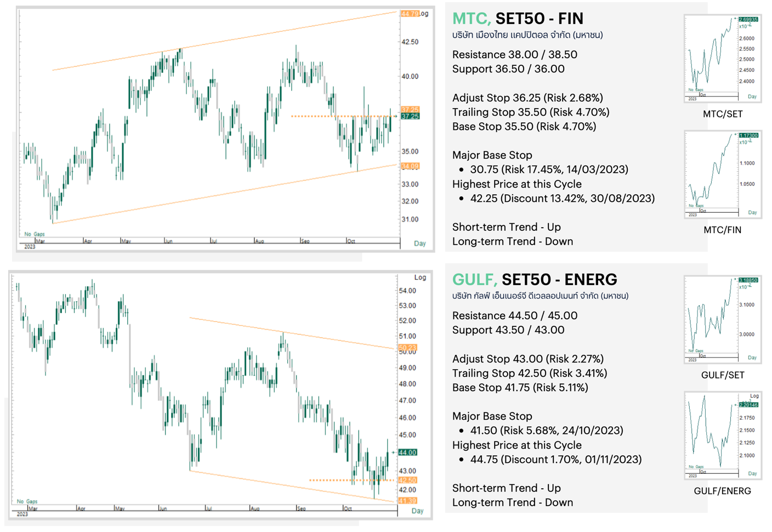Click the MTC/FIN caption under the mini chart
The width and height of the screenshot is (772, 532).
pos(723,230)
